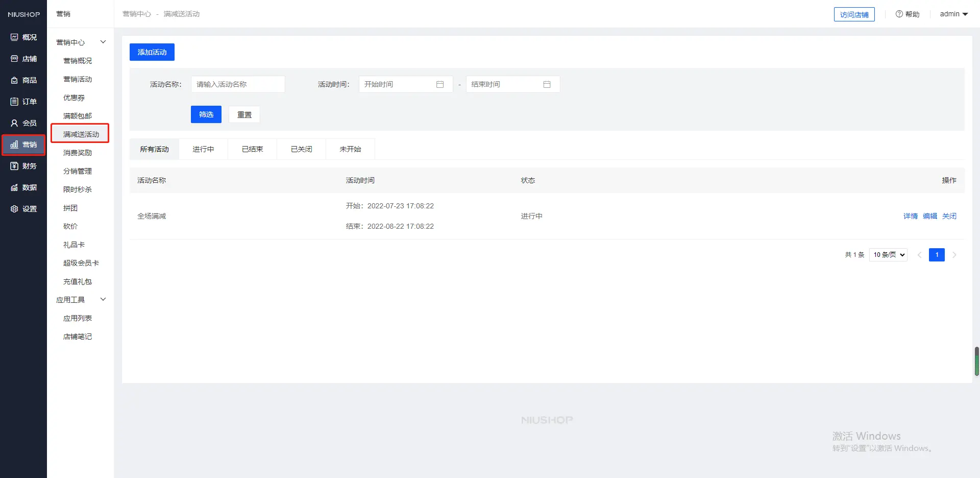Collapse the 营销中心 menu group
Image resolution: width=980 pixels, height=478 pixels.
pos(103,42)
